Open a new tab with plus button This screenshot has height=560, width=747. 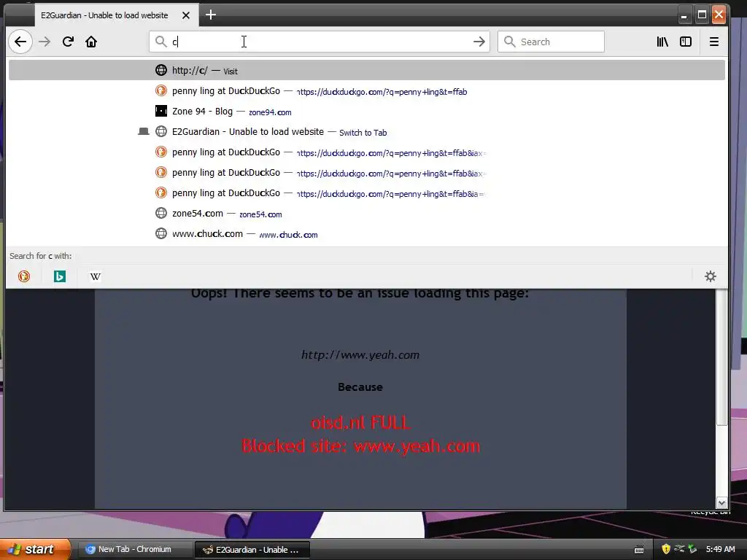point(211,15)
